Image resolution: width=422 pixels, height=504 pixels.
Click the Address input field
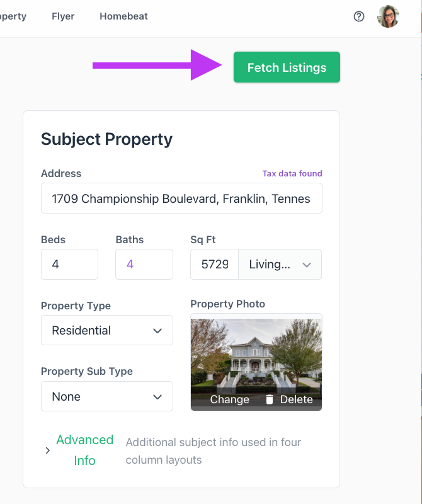pos(181,198)
